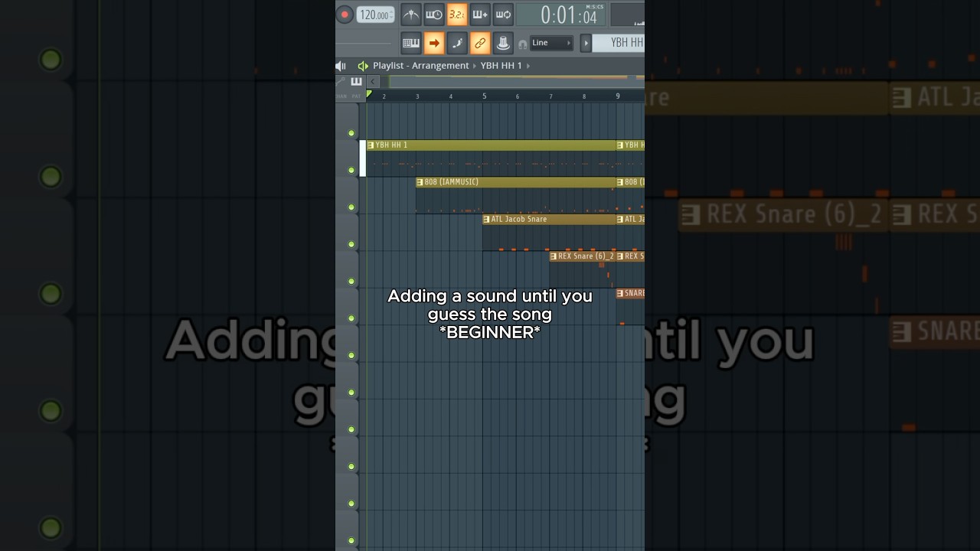Mute the 808 (IAMMUSIC) track

pyautogui.click(x=351, y=207)
